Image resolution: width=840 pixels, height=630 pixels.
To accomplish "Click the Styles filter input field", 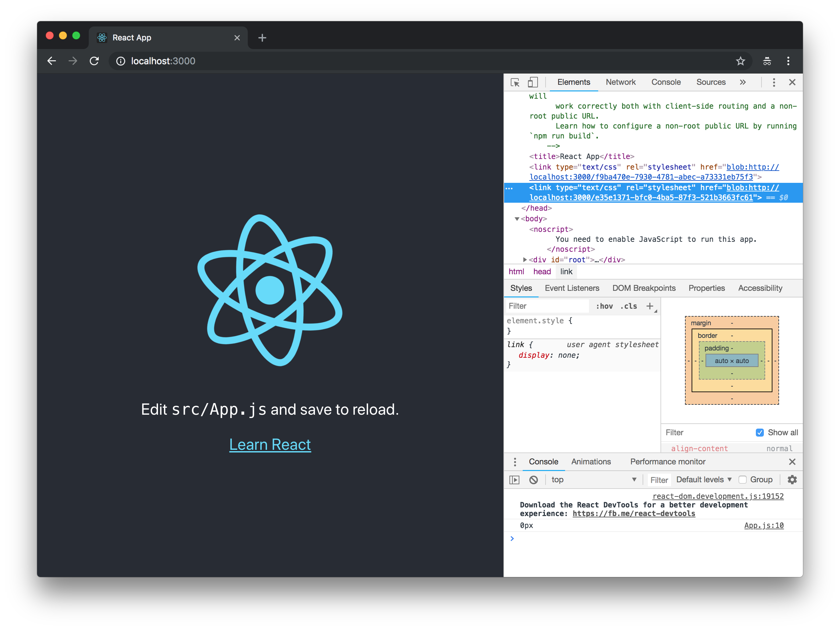I will 547,306.
